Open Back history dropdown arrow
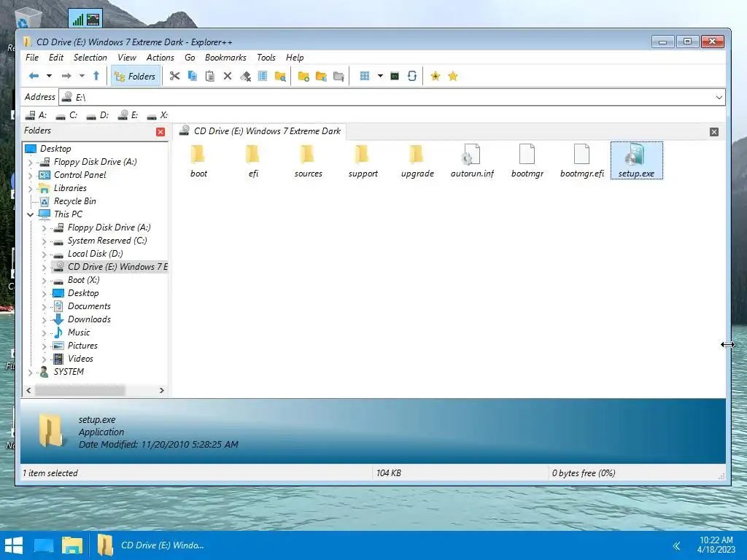The image size is (747, 560). [x=49, y=76]
